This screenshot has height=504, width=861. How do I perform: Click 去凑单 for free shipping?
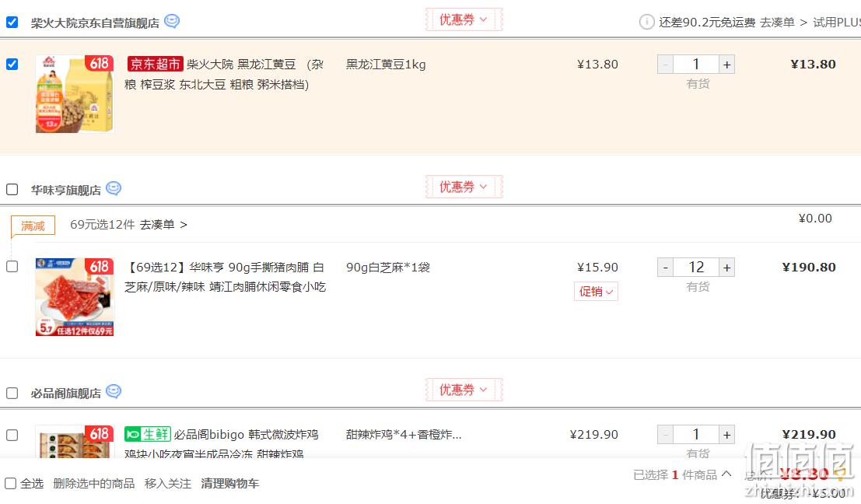(777, 23)
